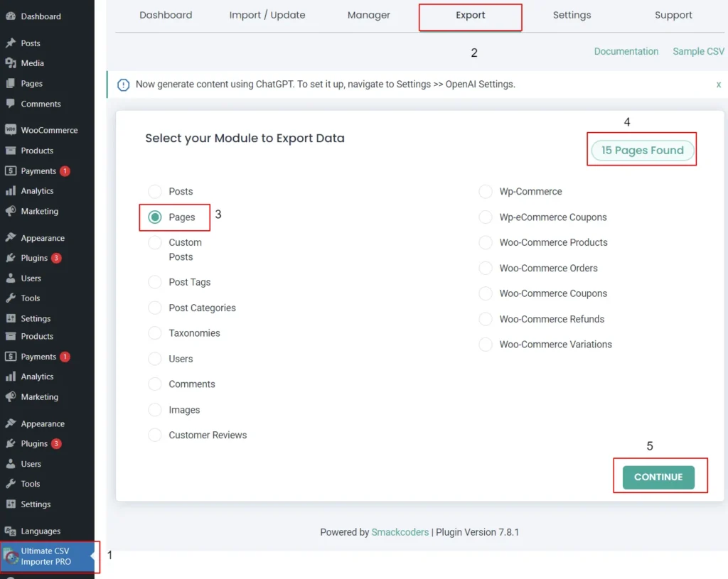Visit the Smackcoders footer link

click(400, 532)
